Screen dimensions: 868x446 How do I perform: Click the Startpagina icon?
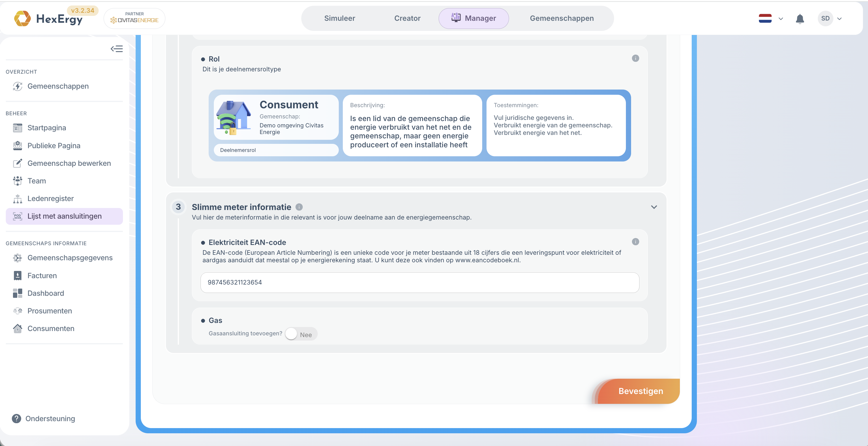[x=18, y=128]
